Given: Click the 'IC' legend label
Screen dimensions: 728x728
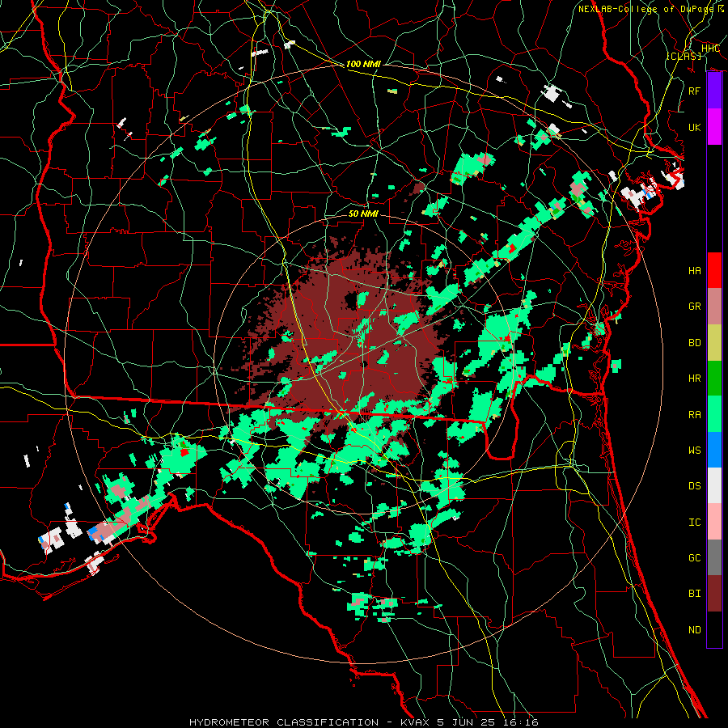Looking at the screenshot, I should pos(695,523).
